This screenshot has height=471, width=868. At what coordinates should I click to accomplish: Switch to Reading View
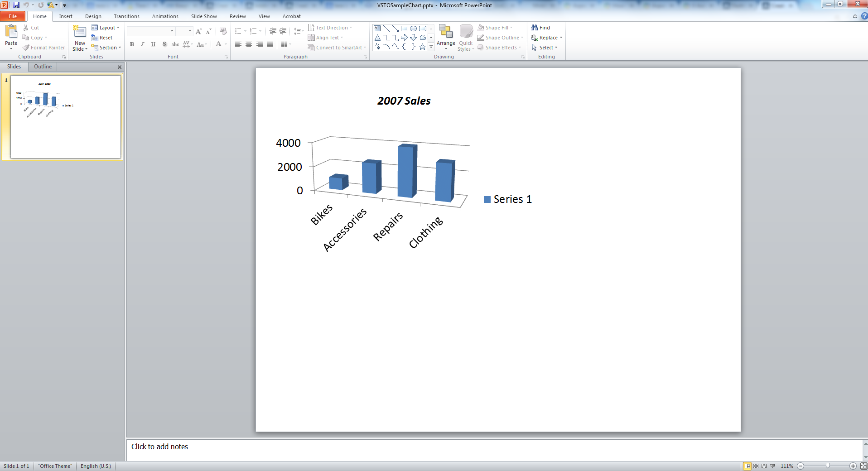764,466
